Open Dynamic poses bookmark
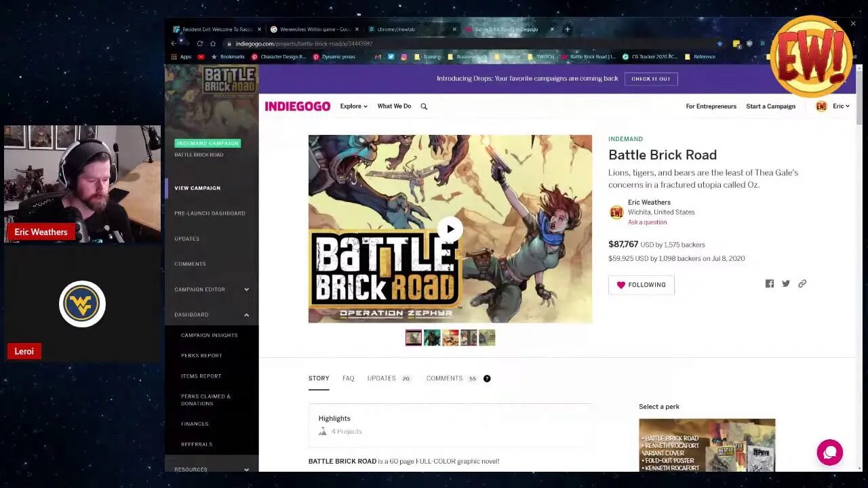 pos(334,57)
